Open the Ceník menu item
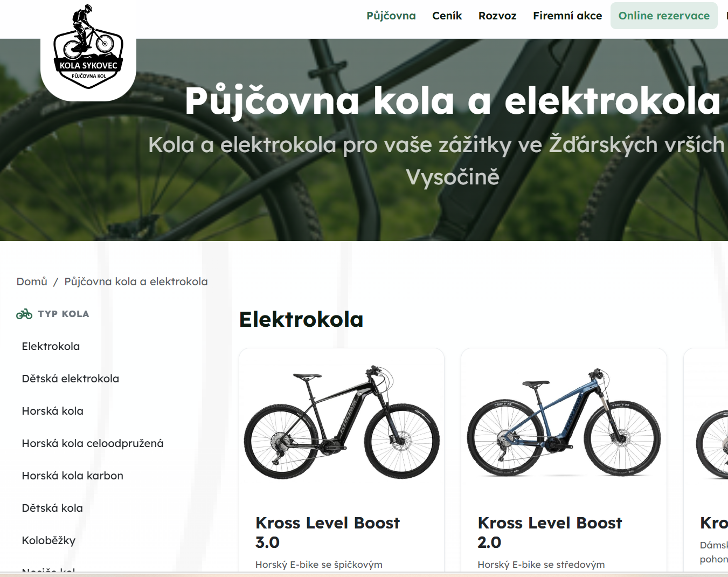The height and width of the screenshot is (577, 728). [x=447, y=16]
